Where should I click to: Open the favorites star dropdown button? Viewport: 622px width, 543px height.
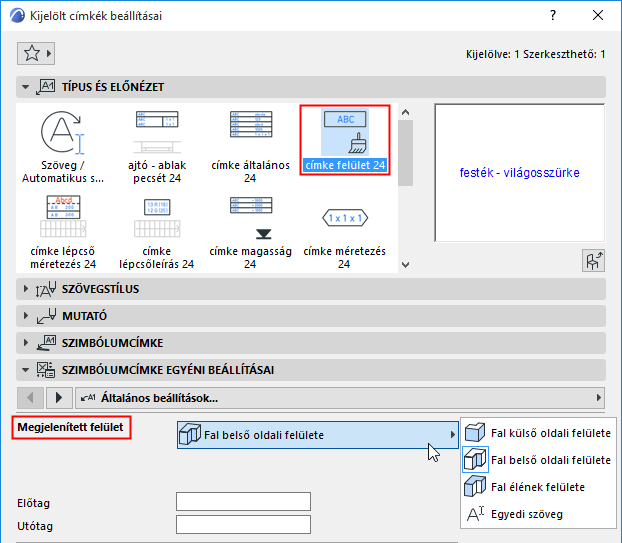point(36,53)
